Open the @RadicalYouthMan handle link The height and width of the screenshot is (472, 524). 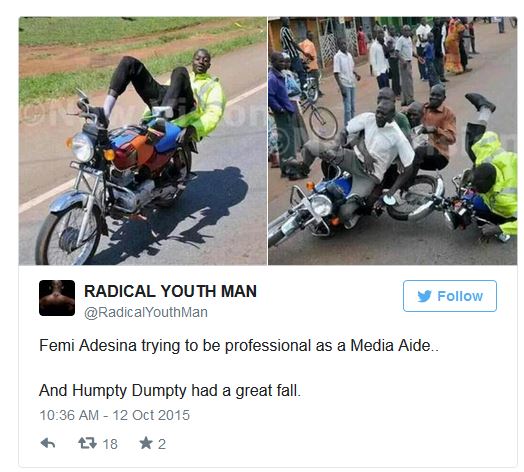tap(146, 312)
